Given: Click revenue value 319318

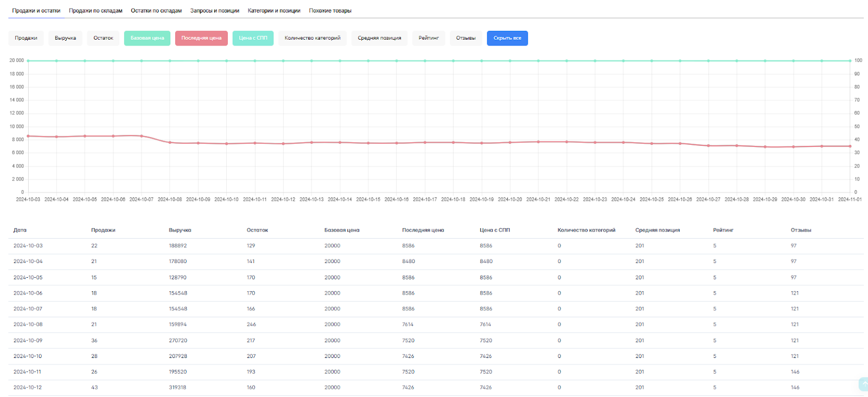Looking at the screenshot, I should [177, 387].
